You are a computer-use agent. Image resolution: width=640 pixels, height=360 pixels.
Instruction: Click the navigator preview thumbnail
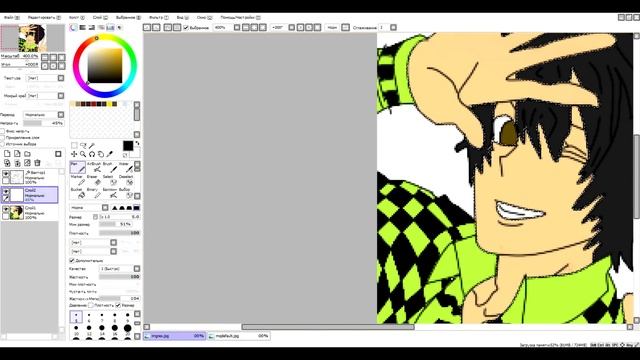[33, 38]
